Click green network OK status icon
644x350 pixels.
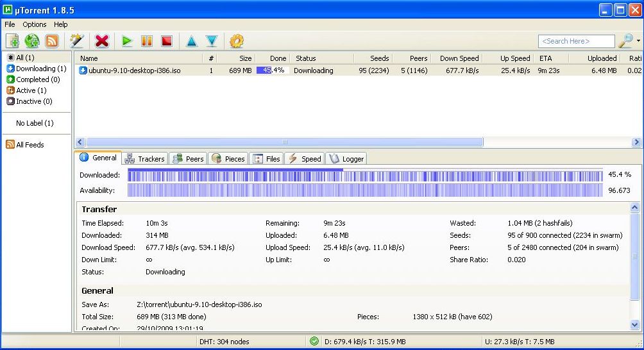click(314, 341)
